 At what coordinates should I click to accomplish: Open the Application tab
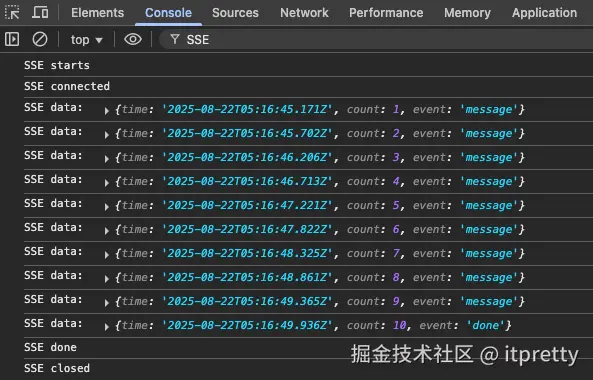544,13
